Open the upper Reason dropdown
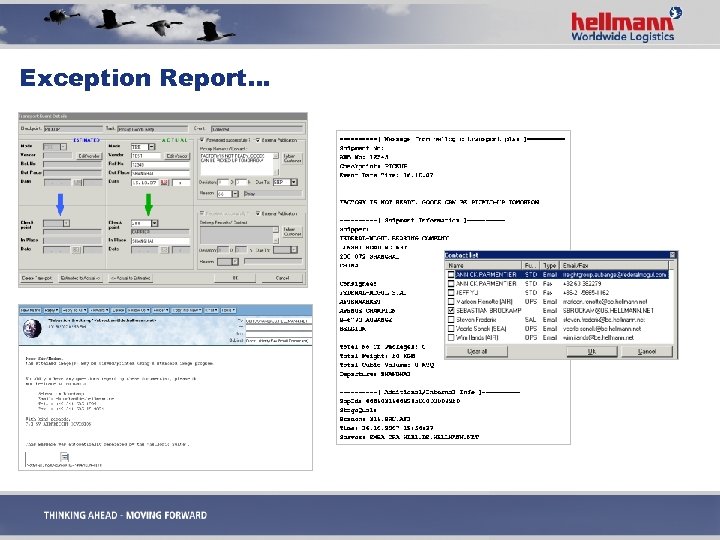The height and width of the screenshot is (540, 720). click(x=235, y=194)
